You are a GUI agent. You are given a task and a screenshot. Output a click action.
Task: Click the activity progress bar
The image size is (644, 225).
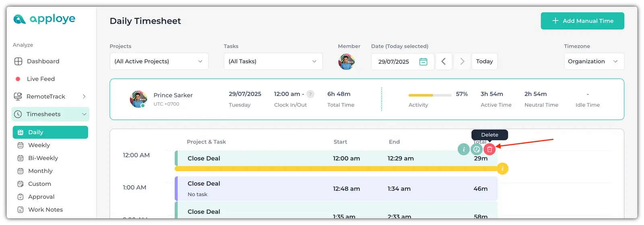pos(429,95)
